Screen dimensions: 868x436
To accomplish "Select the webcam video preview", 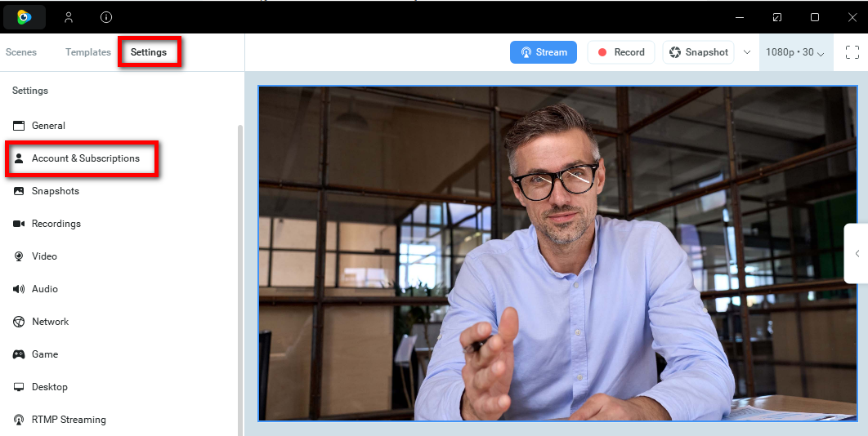I will point(557,253).
